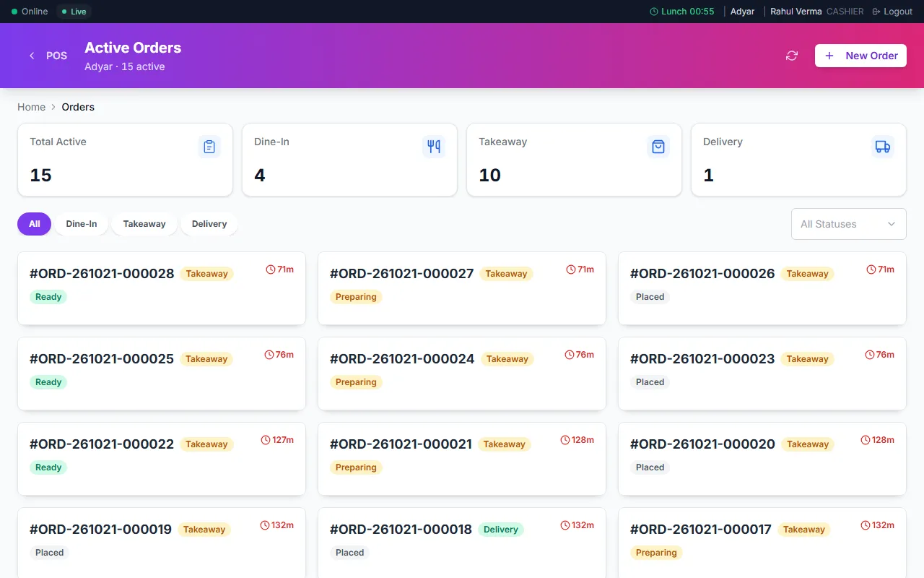Click the POS back button label
924x578 pixels.
(x=57, y=56)
